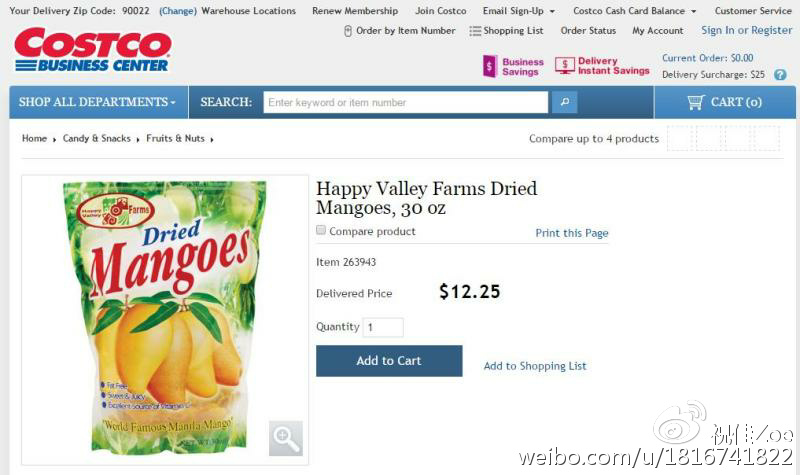Image resolution: width=800 pixels, height=475 pixels.
Task: Expand Shop All Departments menu
Action: click(x=98, y=102)
